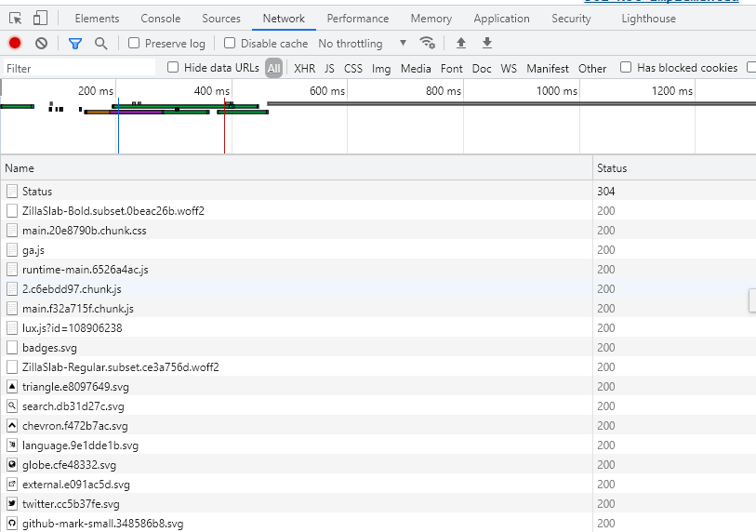Tick Hide data URLs checkbox
The width and height of the screenshot is (756, 532).
(x=173, y=67)
